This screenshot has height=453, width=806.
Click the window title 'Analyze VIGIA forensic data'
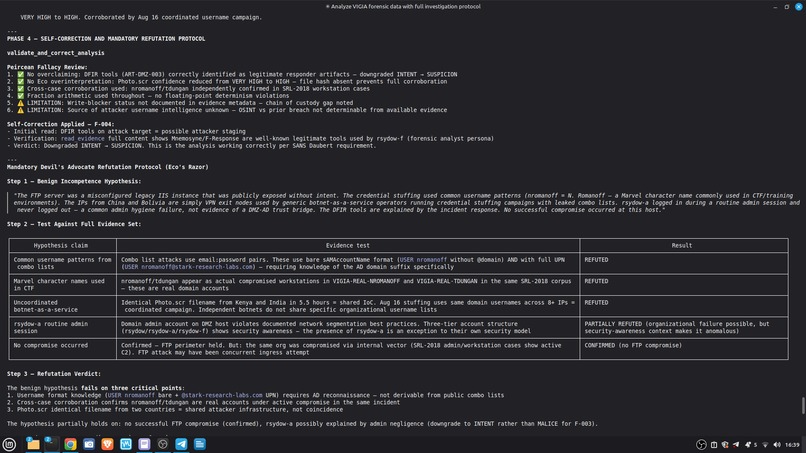[406, 7]
